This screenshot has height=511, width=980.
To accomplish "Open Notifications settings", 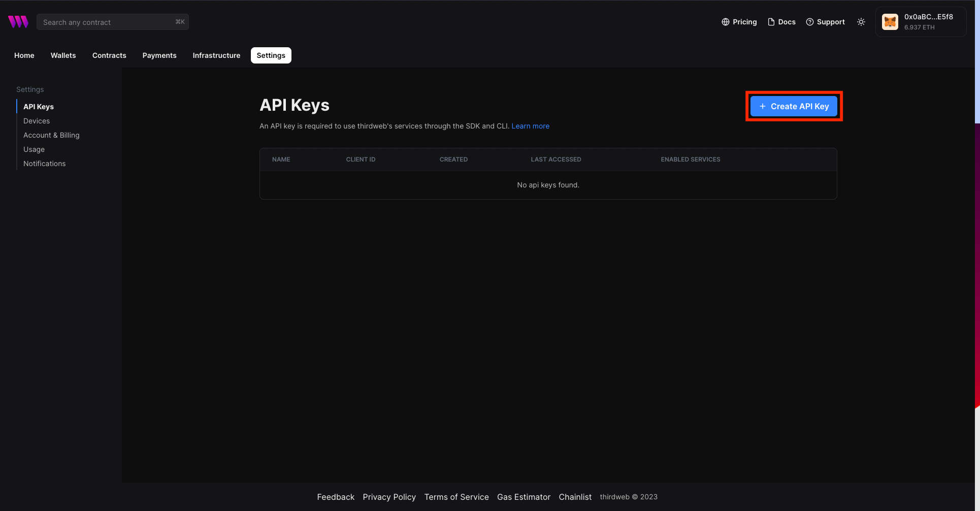I will tap(45, 164).
